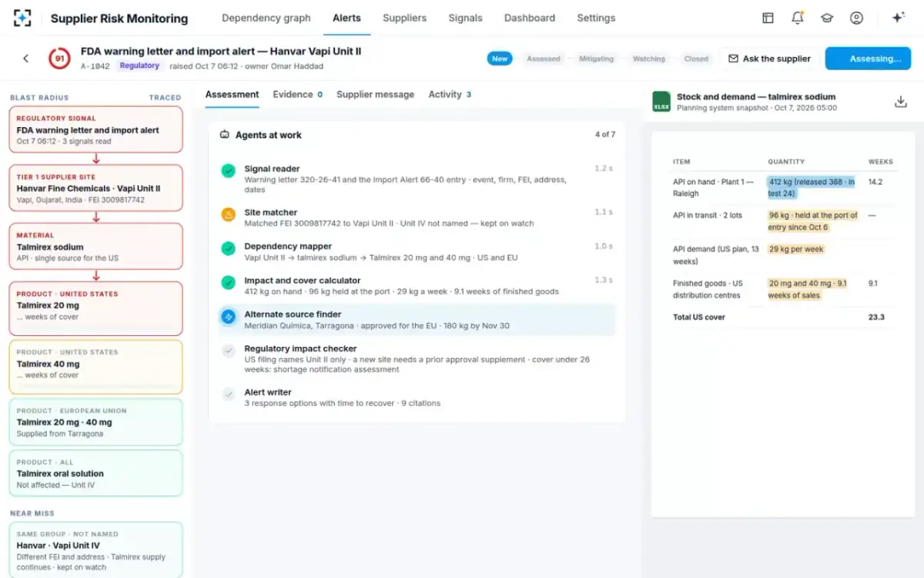Open Dependency graph tab

(266, 18)
